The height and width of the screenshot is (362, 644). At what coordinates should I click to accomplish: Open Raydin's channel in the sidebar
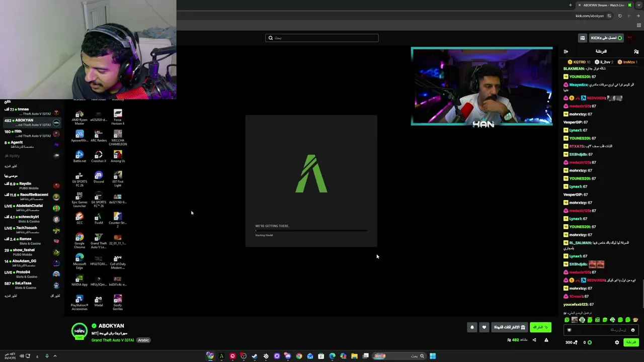point(32,186)
